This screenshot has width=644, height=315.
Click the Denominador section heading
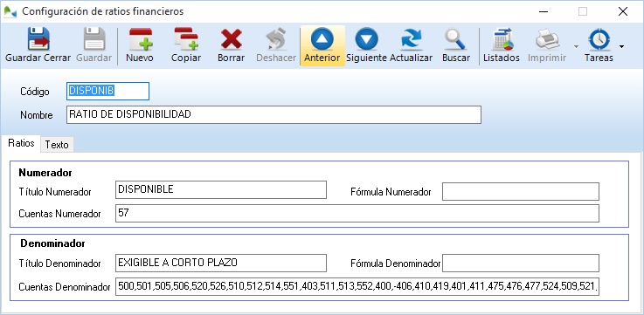pos(52,243)
